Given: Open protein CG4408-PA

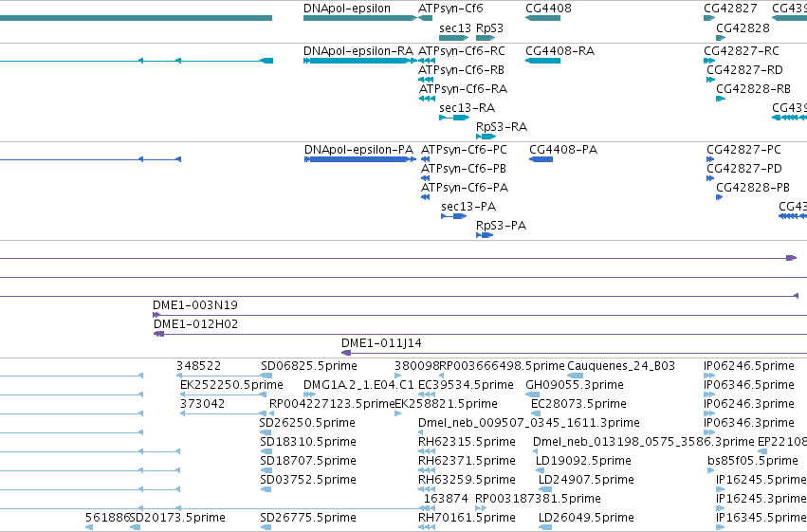Looking at the screenshot, I should point(563,150).
